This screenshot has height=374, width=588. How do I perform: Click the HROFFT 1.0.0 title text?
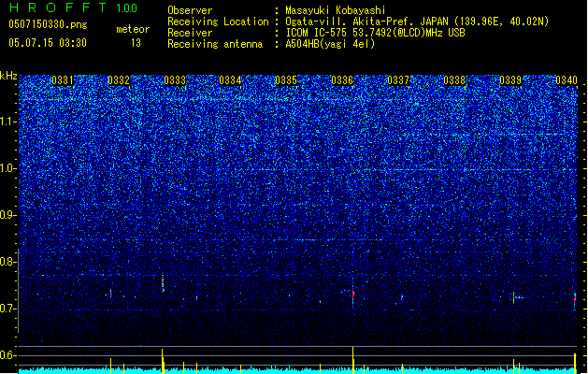click(x=74, y=7)
